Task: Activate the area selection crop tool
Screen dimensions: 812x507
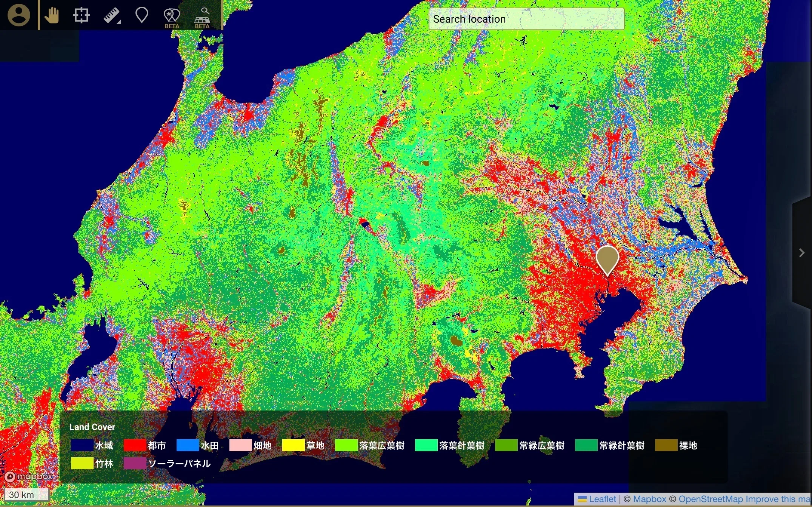Action: click(82, 15)
